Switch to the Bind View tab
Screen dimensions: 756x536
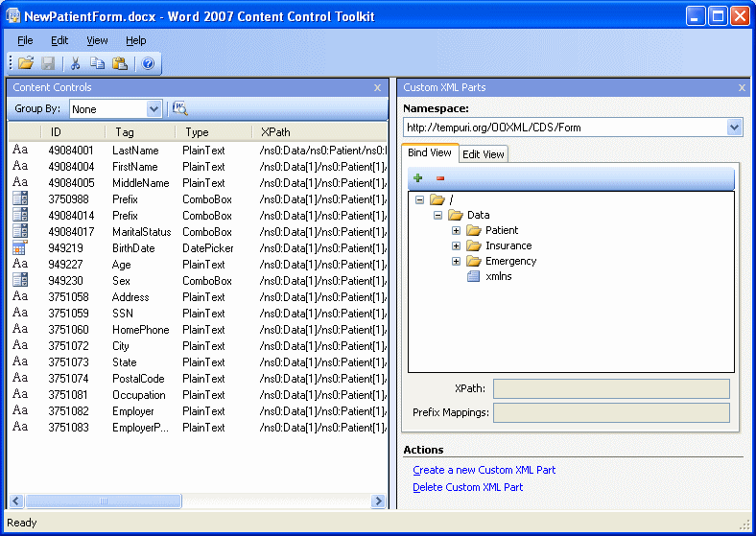point(430,152)
